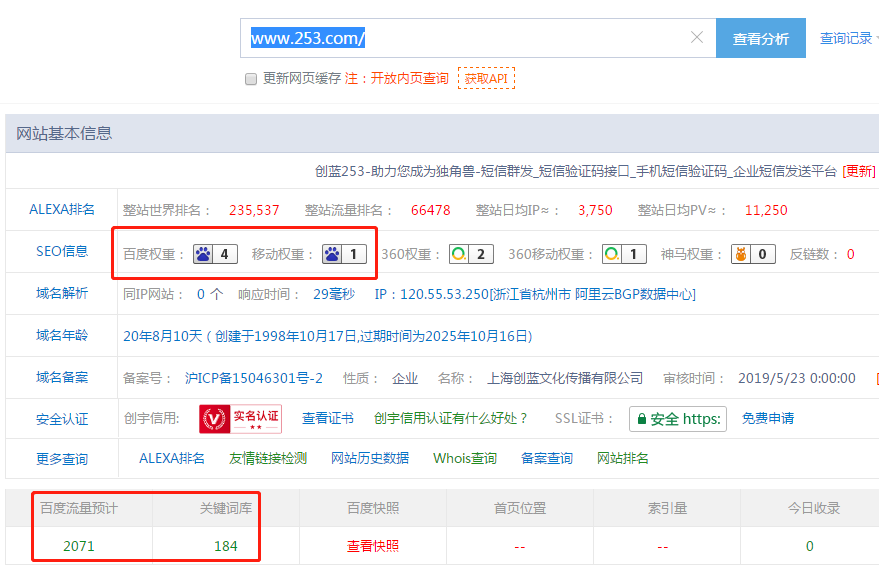
Task: Open the Whois查询 link
Action: click(x=464, y=458)
